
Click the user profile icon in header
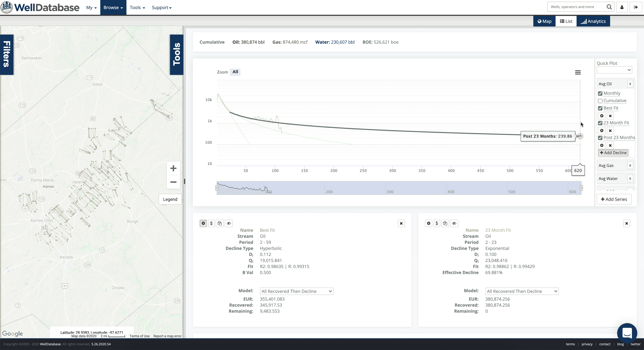[622, 7]
